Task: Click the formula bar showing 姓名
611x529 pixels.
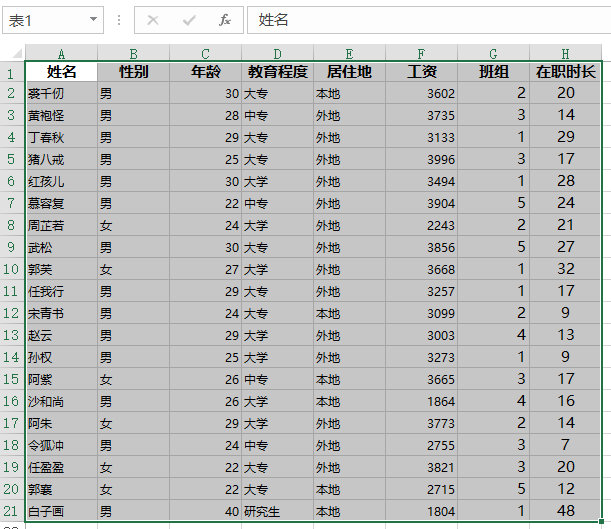Action: [x=429, y=20]
